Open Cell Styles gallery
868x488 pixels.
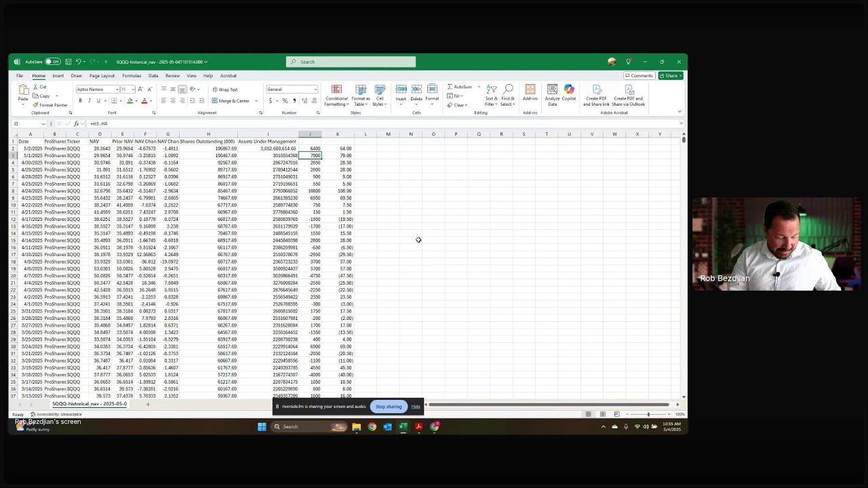[380, 96]
